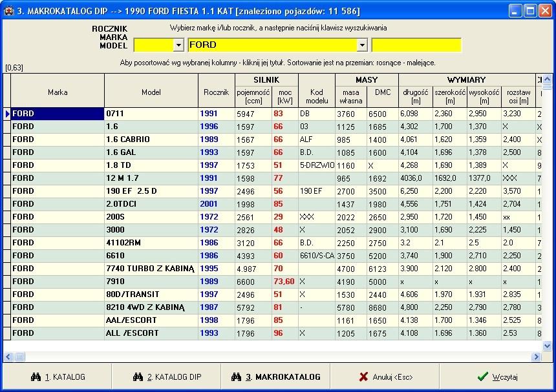Select the row with model 0711

[x=273, y=114]
